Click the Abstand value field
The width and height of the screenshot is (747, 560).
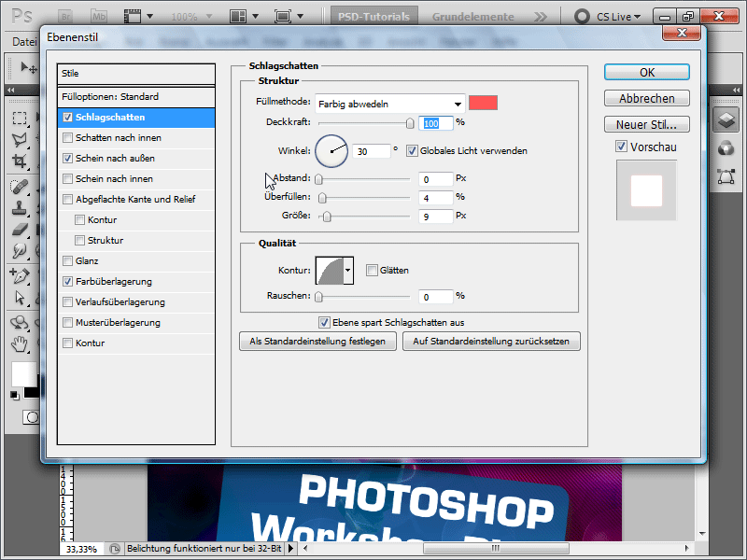click(435, 179)
